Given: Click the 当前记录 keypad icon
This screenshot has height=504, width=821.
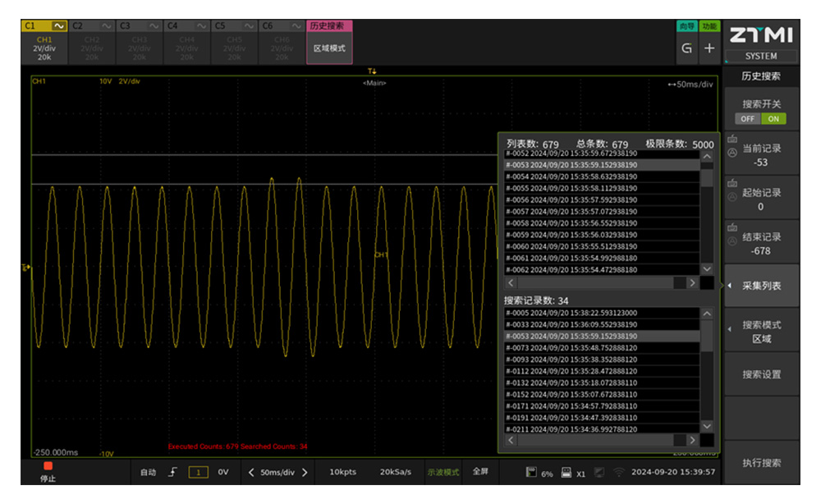Looking at the screenshot, I should [732, 139].
